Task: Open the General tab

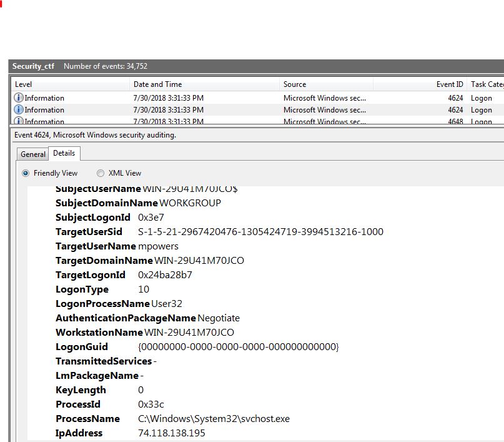Action: pos(33,154)
